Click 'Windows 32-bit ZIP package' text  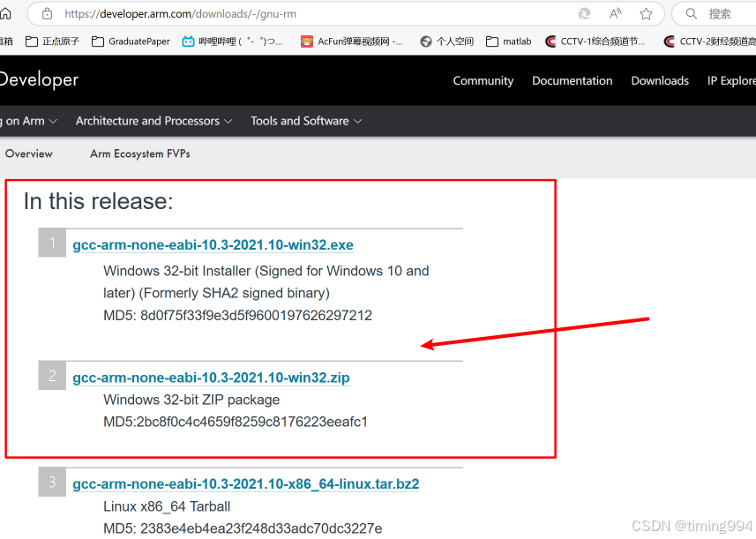pyautogui.click(x=191, y=400)
